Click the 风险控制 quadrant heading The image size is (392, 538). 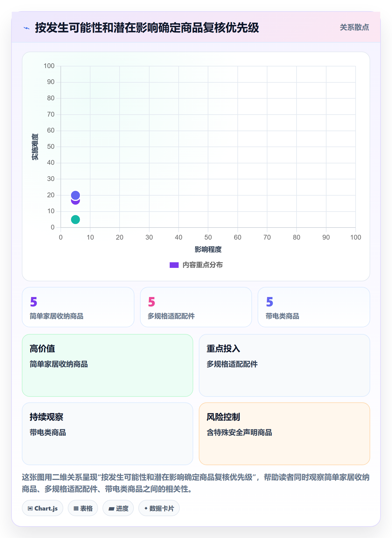pyautogui.click(x=223, y=417)
